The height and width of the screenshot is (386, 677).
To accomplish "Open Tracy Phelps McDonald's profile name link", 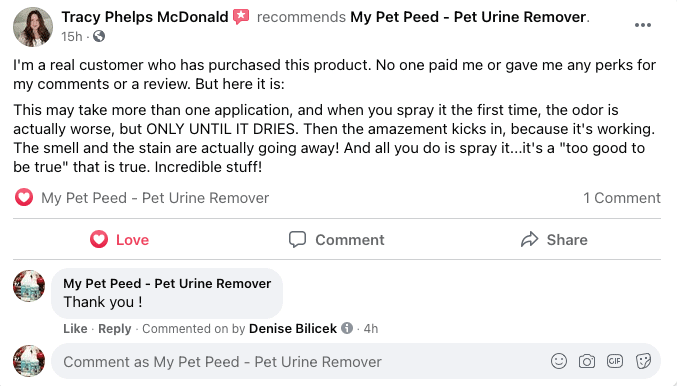I will coord(145,17).
